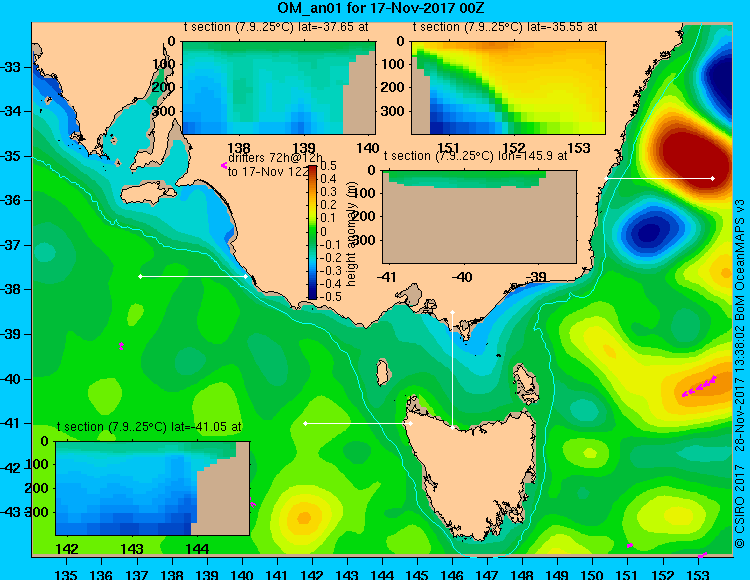
Task: Select heading 't section (7.9..25°C) lat=-37.65 at'
Action: click(276, 27)
